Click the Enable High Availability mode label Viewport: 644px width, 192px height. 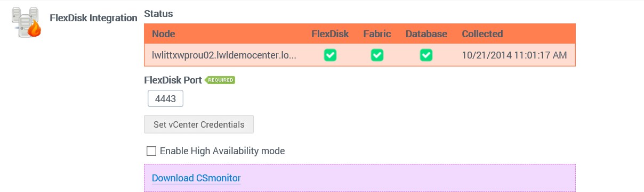(222, 151)
